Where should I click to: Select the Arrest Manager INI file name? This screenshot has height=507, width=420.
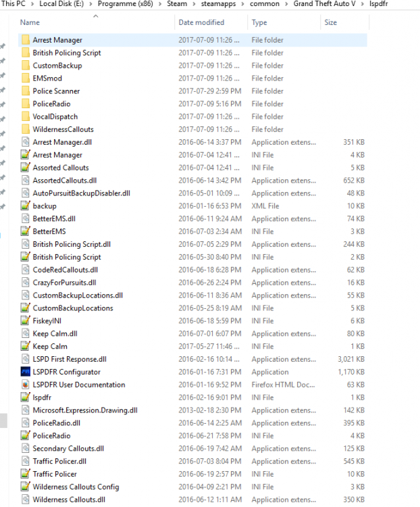pyautogui.click(x=57, y=155)
